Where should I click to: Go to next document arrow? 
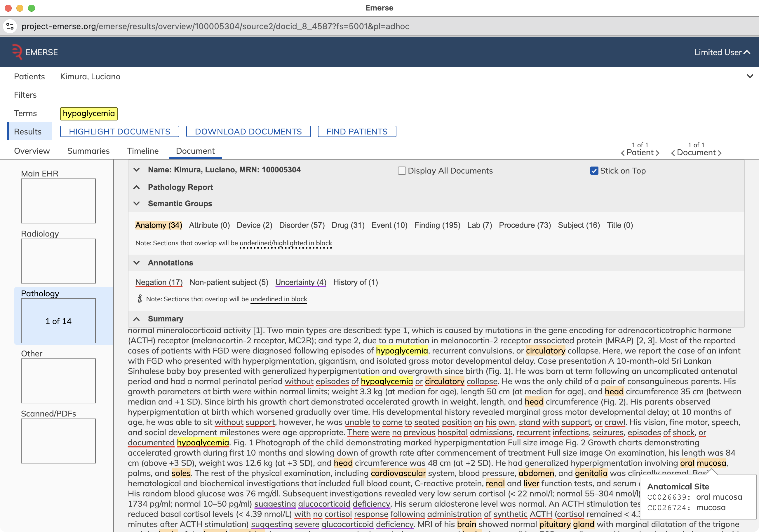pos(720,153)
